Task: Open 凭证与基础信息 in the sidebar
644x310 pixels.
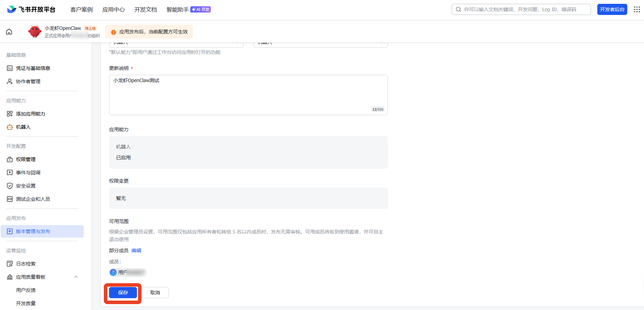Action: (33, 68)
